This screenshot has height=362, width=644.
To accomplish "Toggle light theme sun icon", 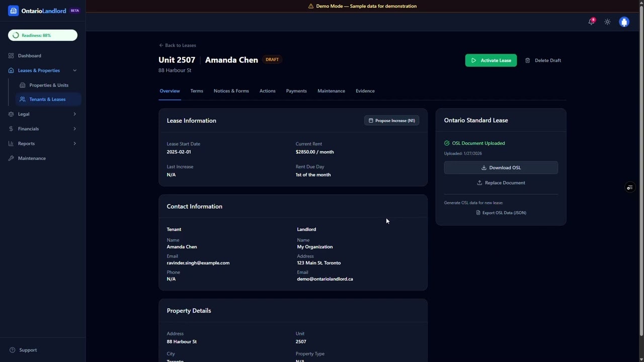I will [x=607, y=22].
